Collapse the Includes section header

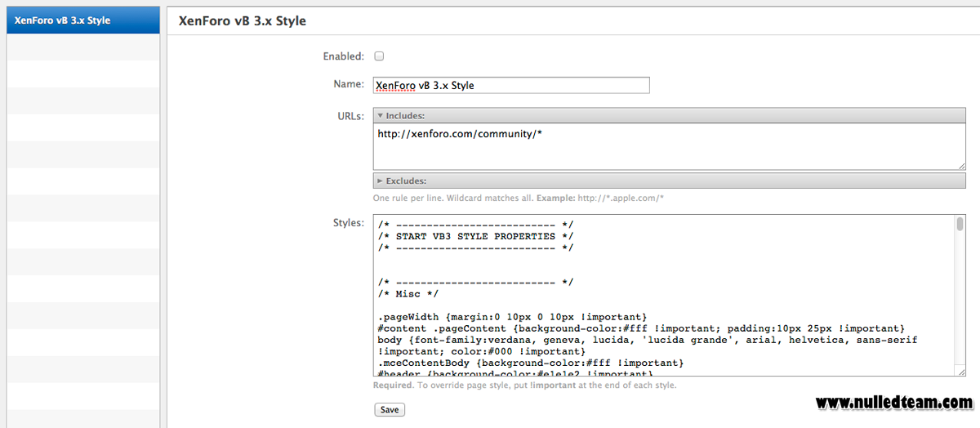(x=670, y=116)
